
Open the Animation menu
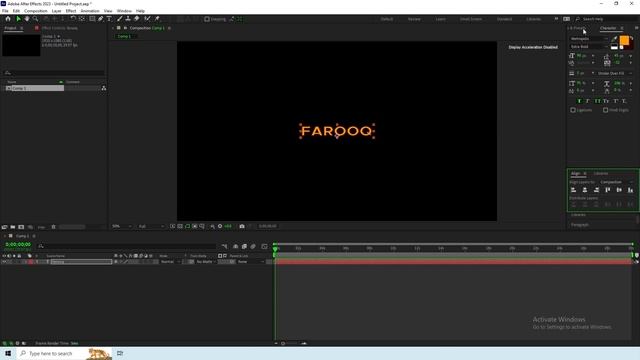tap(90, 11)
